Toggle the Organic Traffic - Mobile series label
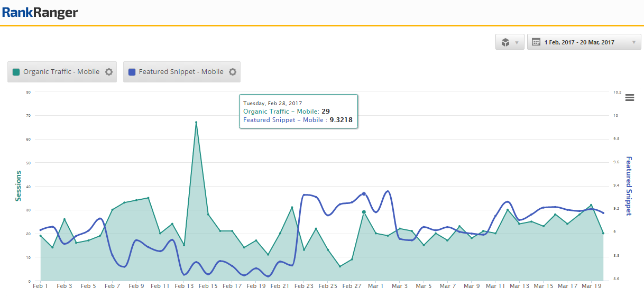The width and height of the screenshot is (644, 297). pyautogui.click(x=61, y=72)
